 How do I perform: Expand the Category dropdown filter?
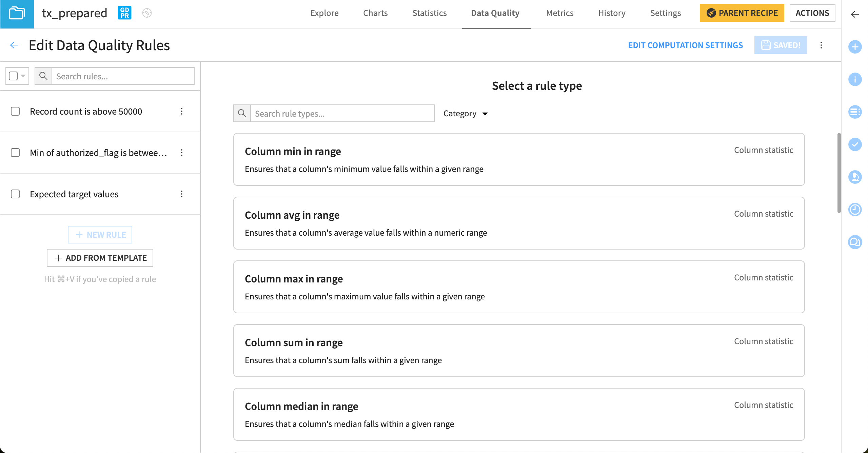pyautogui.click(x=466, y=113)
